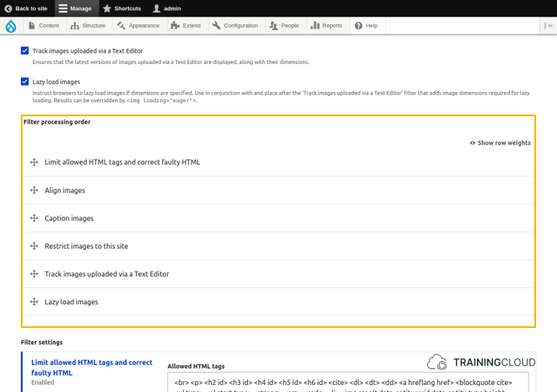
Task: Open the Content menu item
Action: point(45,26)
